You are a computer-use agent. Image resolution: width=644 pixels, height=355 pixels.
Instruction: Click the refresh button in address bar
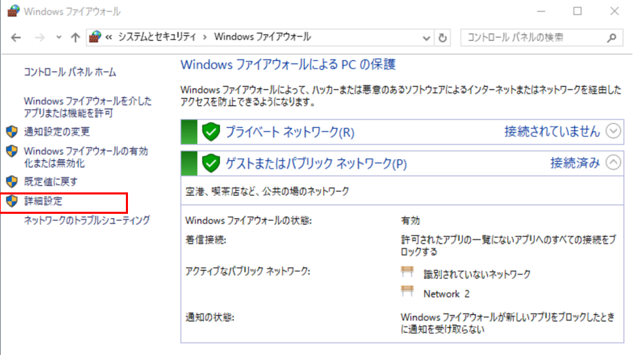(443, 37)
